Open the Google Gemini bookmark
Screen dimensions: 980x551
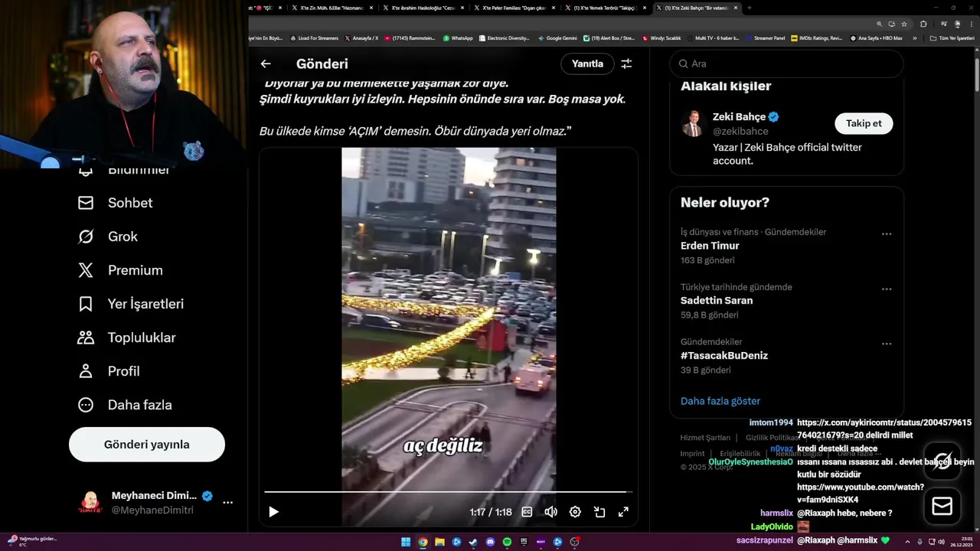click(x=557, y=37)
